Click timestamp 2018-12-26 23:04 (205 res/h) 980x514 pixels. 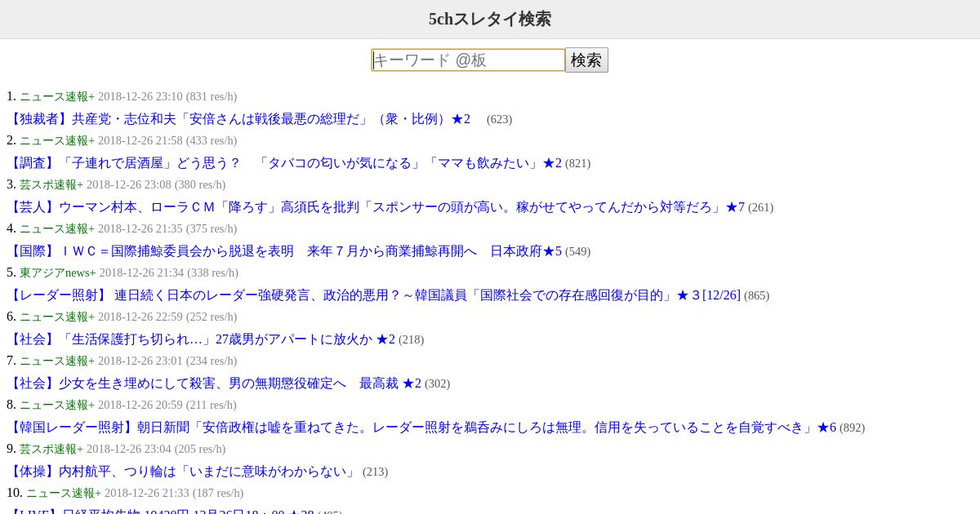[156, 449]
